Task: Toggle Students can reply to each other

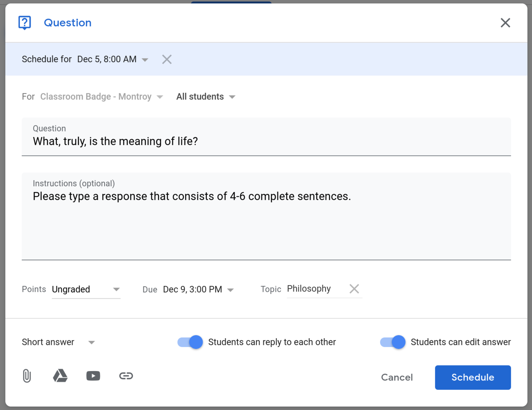Action: coord(190,342)
